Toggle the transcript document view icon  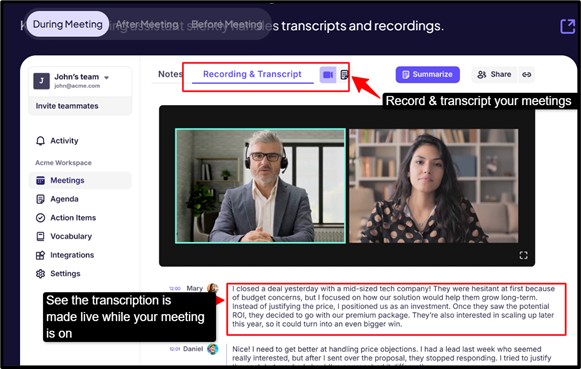click(344, 75)
